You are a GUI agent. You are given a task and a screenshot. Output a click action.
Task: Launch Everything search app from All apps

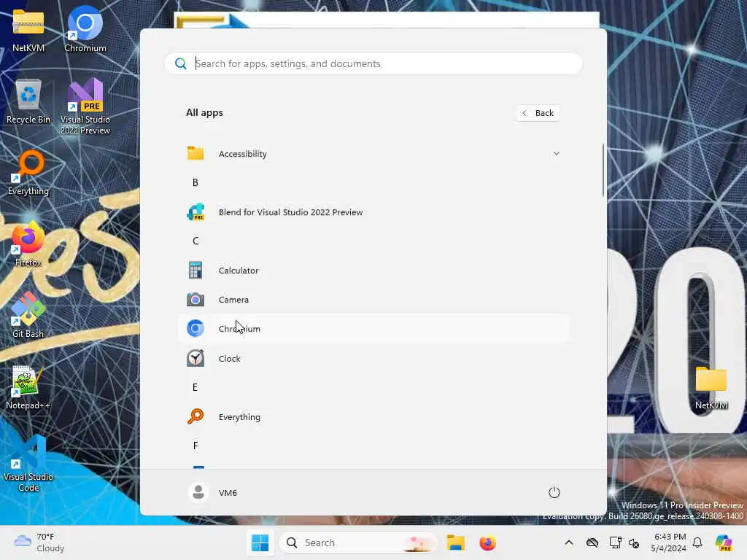pyautogui.click(x=373, y=416)
